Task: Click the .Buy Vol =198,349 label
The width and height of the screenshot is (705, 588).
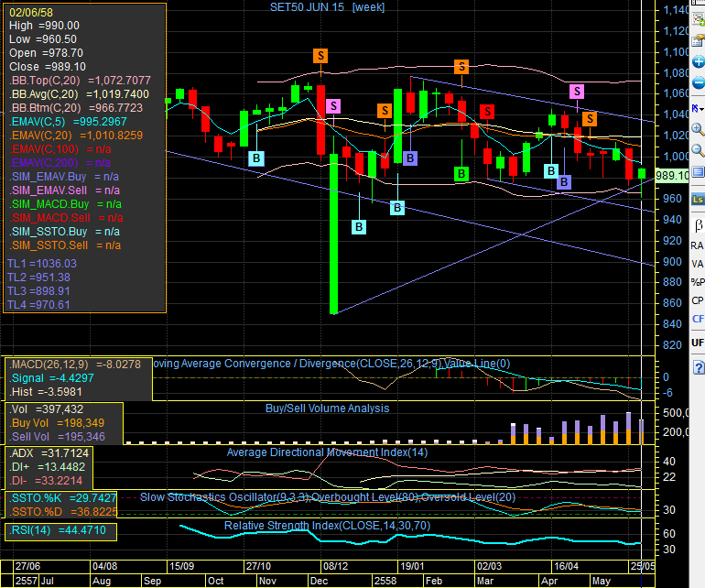Action: (x=57, y=423)
